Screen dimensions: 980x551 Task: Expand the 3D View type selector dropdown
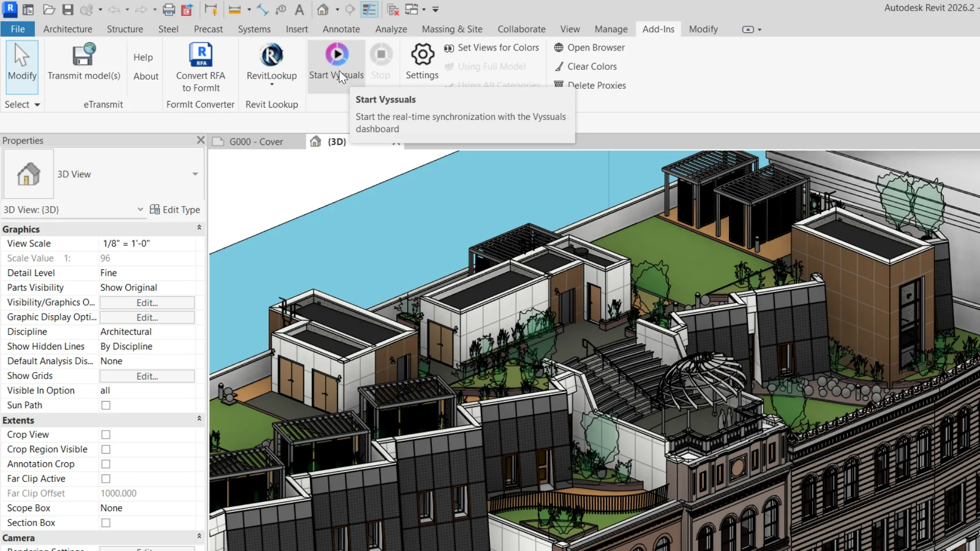pyautogui.click(x=195, y=174)
